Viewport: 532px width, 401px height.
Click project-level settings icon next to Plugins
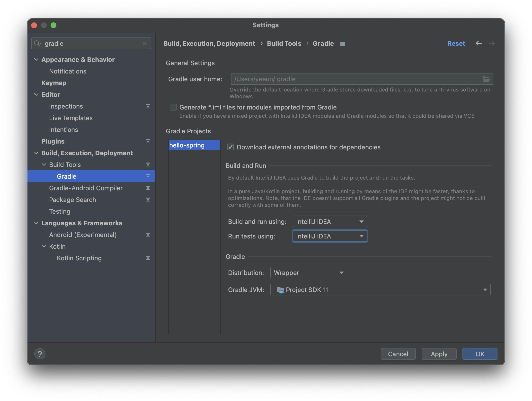(148, 141)
